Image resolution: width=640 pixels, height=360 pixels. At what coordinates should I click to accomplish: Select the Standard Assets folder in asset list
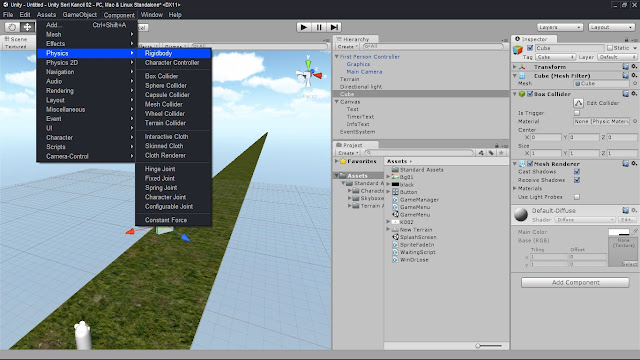click(x=418, y=169)
